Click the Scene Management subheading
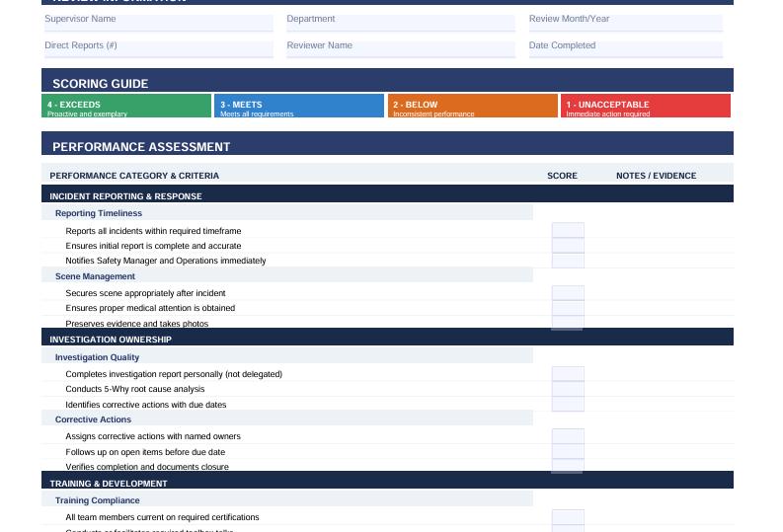This screenshot has width=783, height=532. click(95, 276)
